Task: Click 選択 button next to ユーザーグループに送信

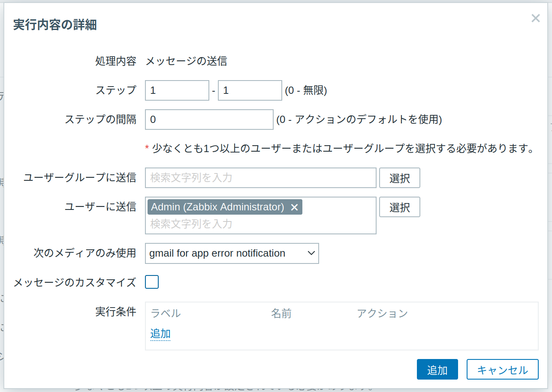Action: [399, 178]
